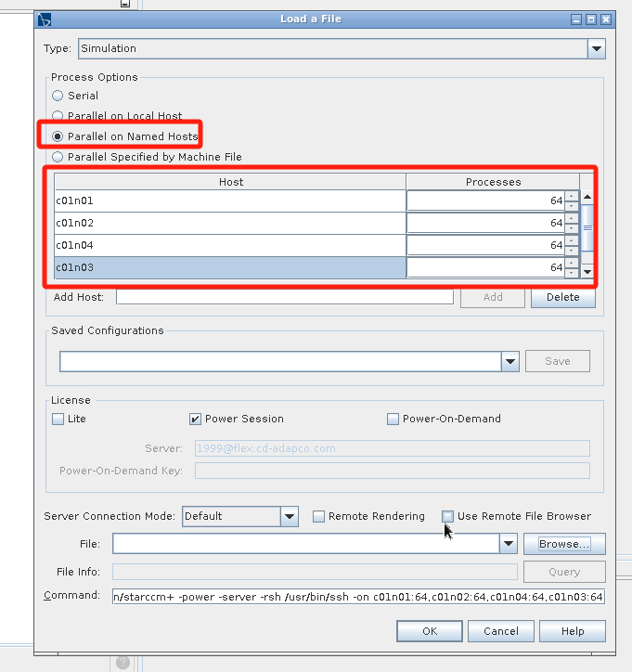Toggle the Lite license checkbox
Screen dimensions: 632x672
58,419
